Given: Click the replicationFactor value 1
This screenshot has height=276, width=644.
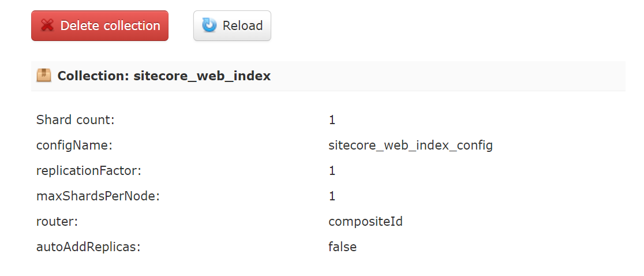Looking at the screenshot, I should pyautogui.click(x=332, y=171).
